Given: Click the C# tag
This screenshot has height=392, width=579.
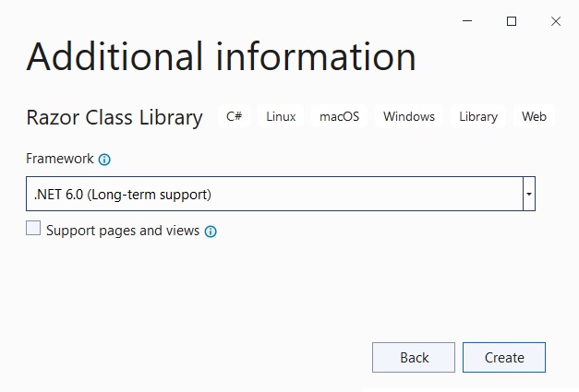Looking at the screenshot, I should (235, 116).
